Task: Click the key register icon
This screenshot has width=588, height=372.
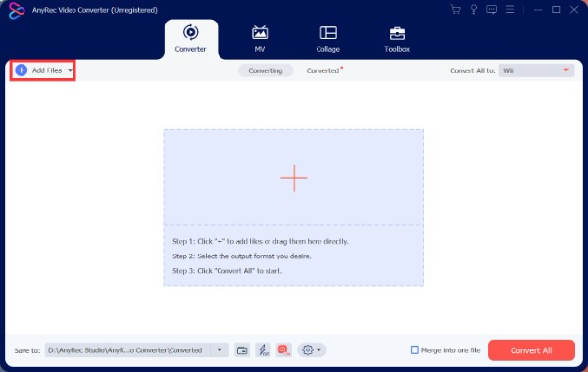Action: click(474, 10)
